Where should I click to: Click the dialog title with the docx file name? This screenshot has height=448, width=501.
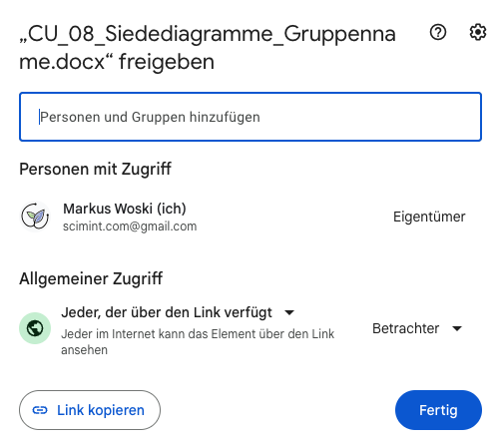pyautogui.click(x=208, y=48)
